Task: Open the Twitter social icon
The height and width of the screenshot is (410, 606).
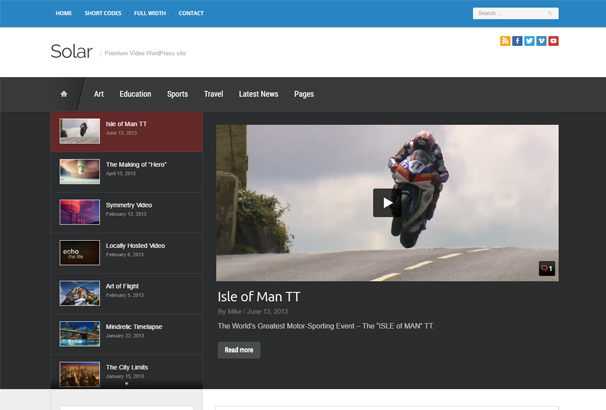Action: point(529,41)
